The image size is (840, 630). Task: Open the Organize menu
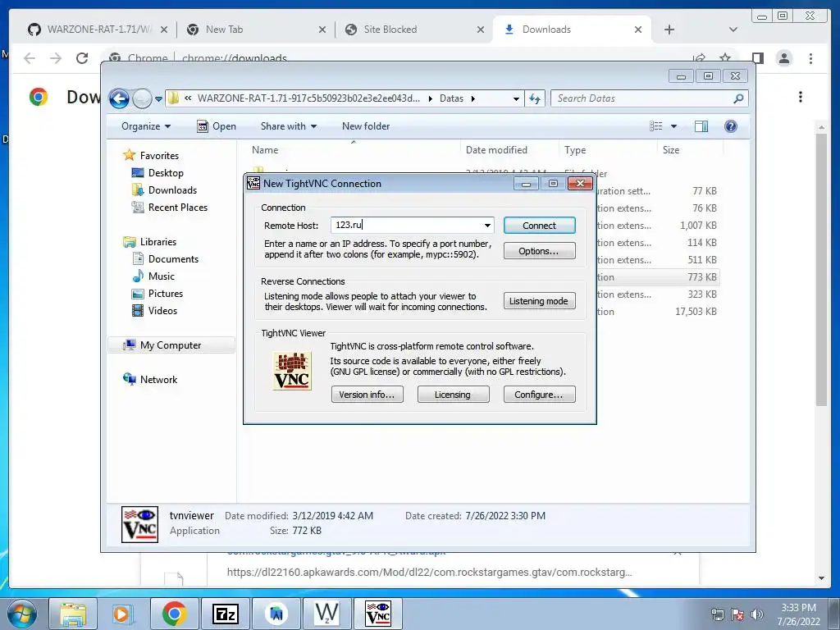pyautogui.click(x=146, y=126)
